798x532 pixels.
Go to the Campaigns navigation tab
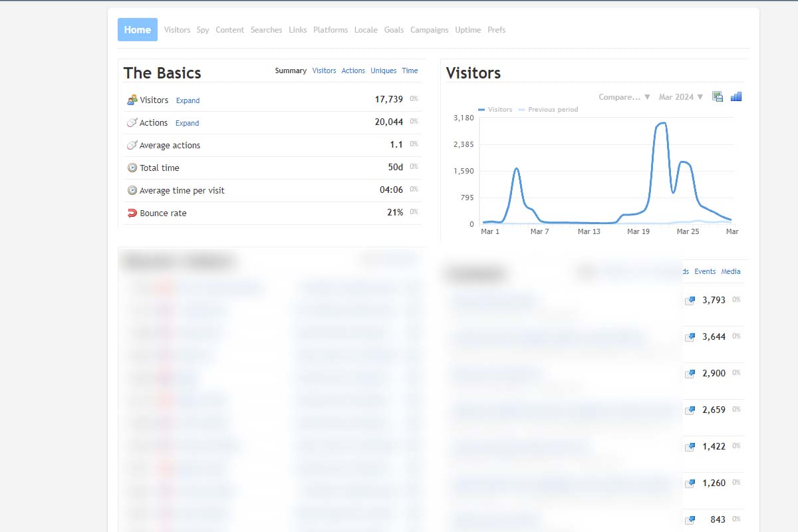pyautogui.click(x=429, y=30)
